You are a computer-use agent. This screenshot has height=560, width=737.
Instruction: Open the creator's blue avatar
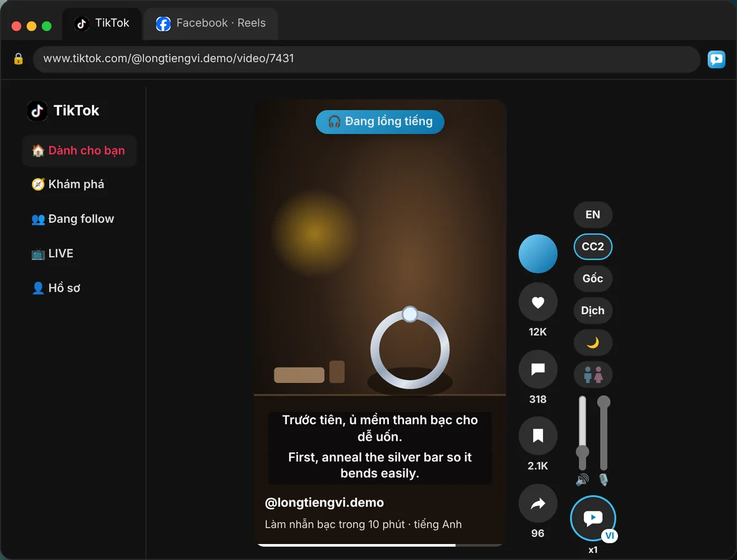(x=538, y=254)
